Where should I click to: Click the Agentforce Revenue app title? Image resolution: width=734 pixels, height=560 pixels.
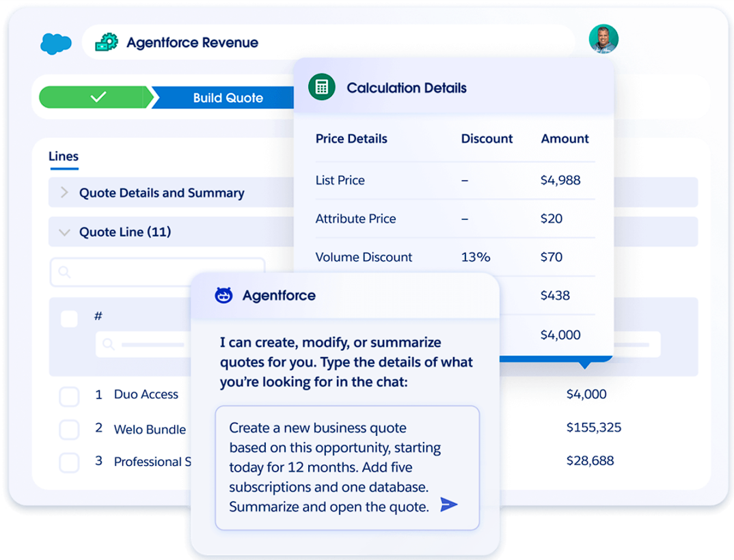click(193, 42)
